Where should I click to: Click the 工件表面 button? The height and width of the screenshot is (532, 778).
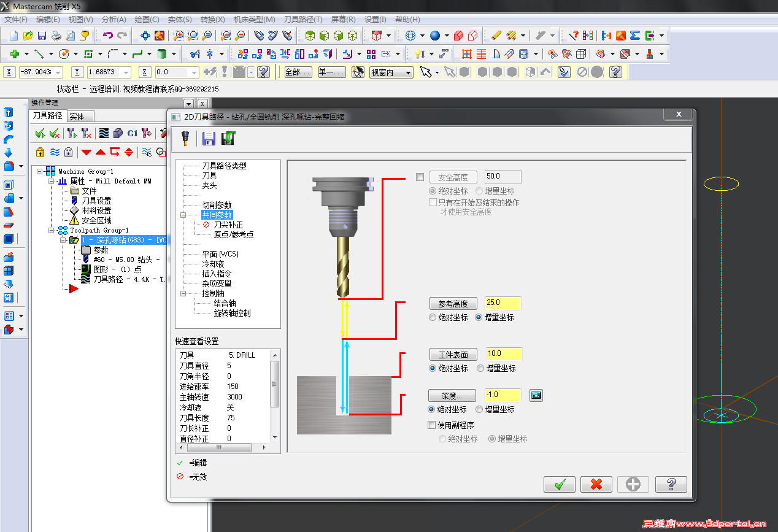point(453,355)
